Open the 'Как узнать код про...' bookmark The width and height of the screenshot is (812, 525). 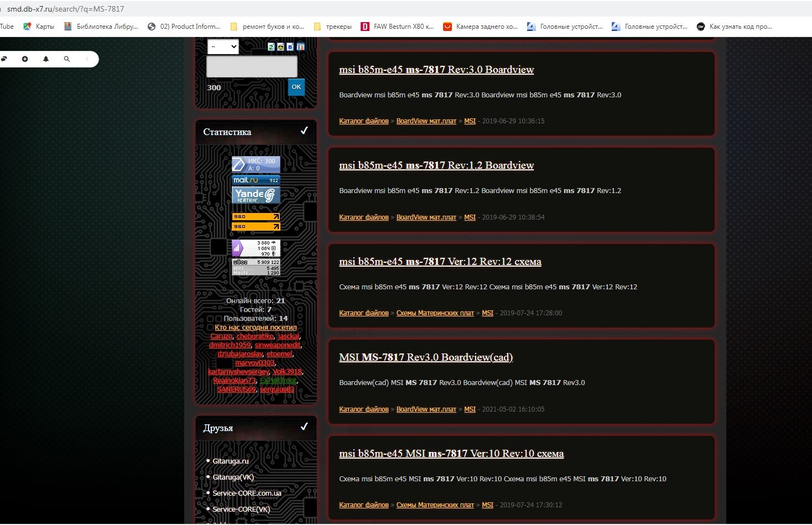[735, 27]
